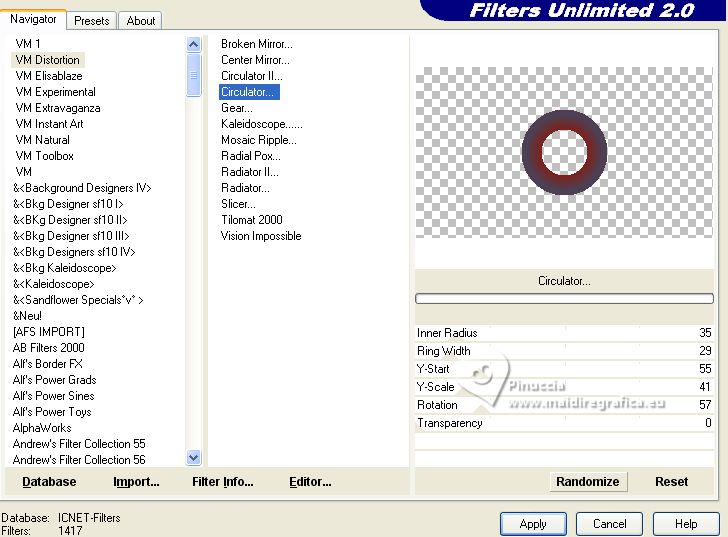
Task: Choose the Center Mirror filter
Action: [255, 60]
